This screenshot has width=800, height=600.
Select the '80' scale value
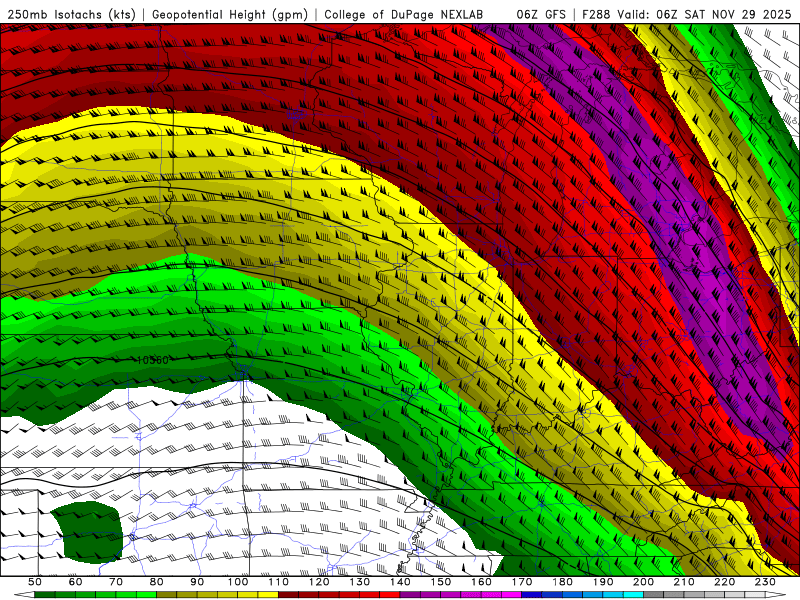coord(156,582)
